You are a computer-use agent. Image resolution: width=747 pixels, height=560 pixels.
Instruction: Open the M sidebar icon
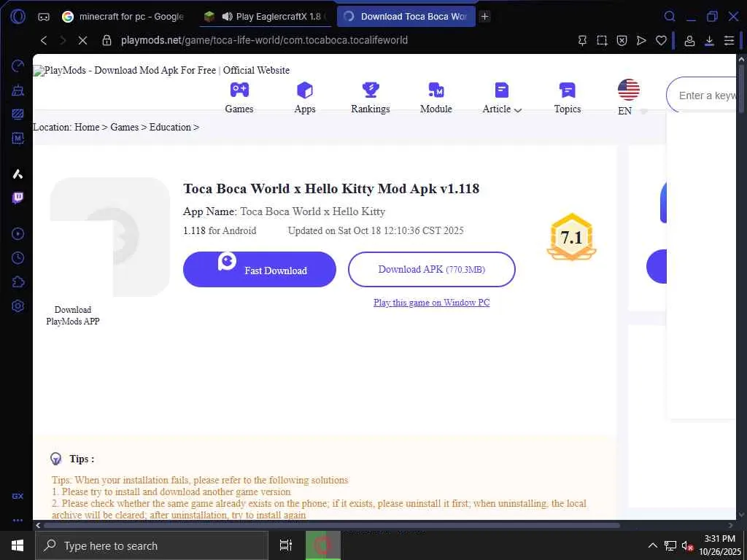(x=18, y=138)
